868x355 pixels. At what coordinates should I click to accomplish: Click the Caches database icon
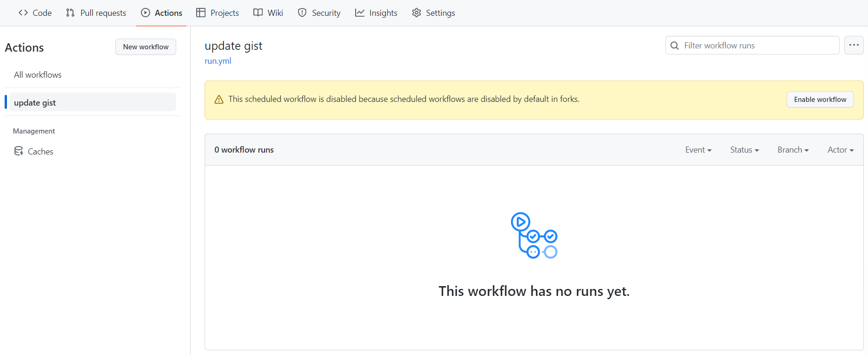19,151
